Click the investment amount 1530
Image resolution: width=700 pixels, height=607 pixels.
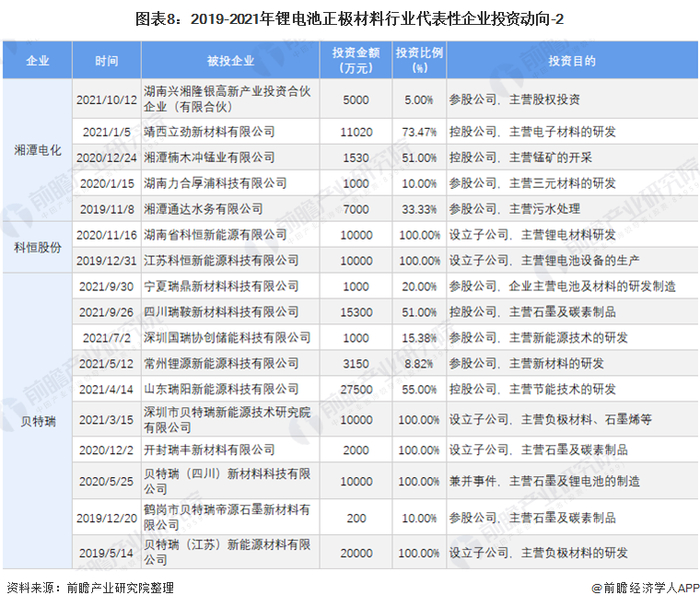pyautogui.click(x=356, y=158)
